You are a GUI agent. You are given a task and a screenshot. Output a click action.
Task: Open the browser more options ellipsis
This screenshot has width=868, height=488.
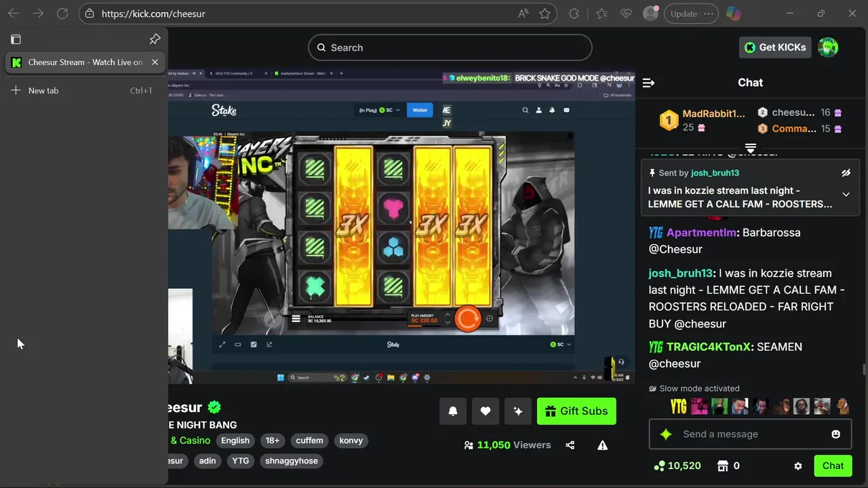(709, 14)
